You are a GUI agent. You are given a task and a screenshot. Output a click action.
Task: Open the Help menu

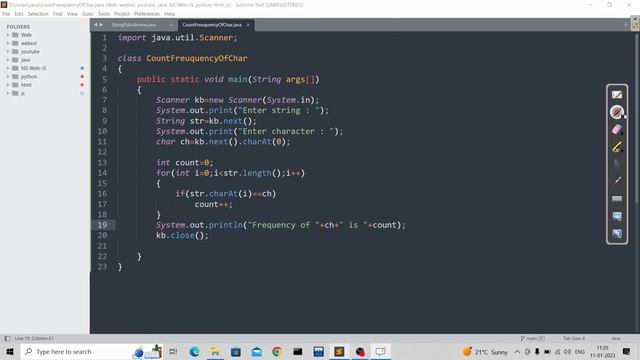point(169,14)
